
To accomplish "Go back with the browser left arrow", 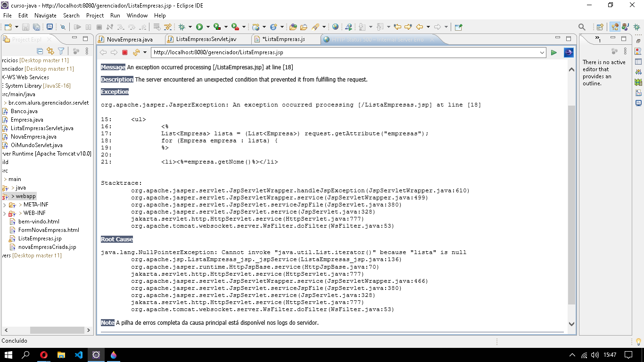I will 103,52.
